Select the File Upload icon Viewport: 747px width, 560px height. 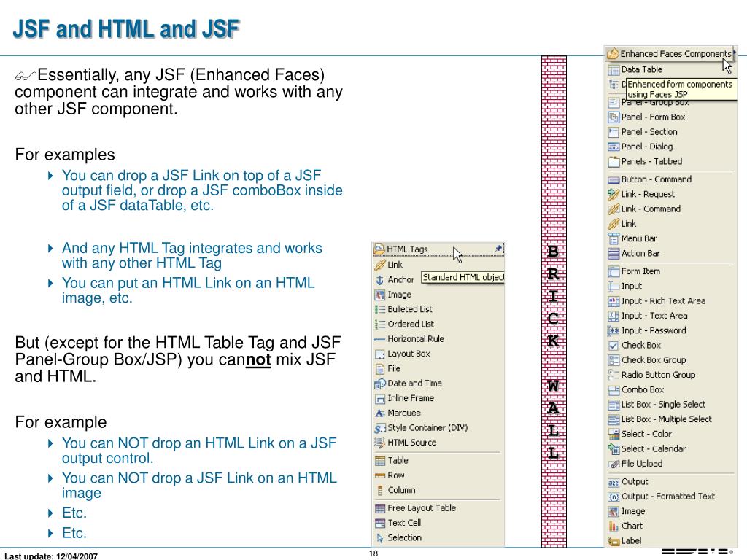(614, 464)
